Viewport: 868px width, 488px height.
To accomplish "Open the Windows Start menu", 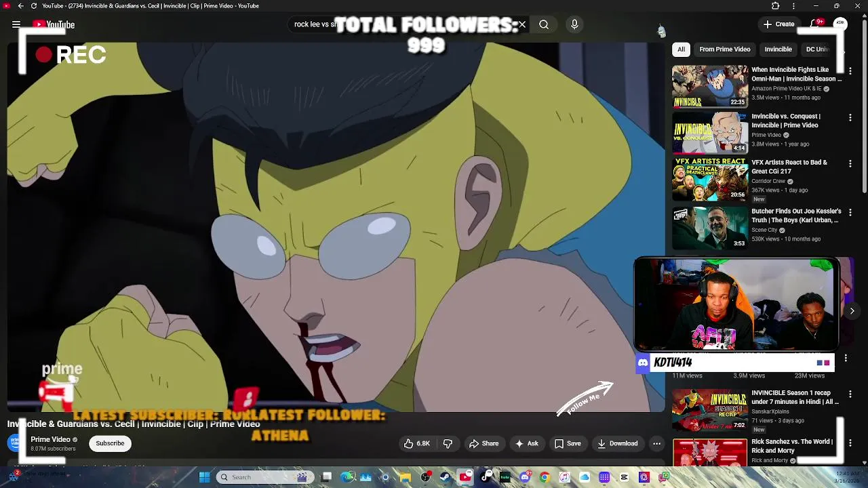I will (x=204, y=477).
